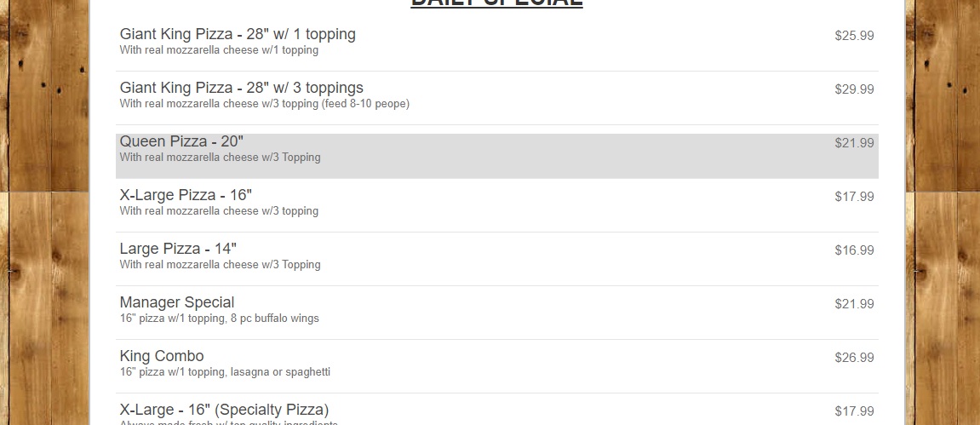Click the $16.99 price
Viewport: 980px width, 425px height.
[x=854, y=250]
